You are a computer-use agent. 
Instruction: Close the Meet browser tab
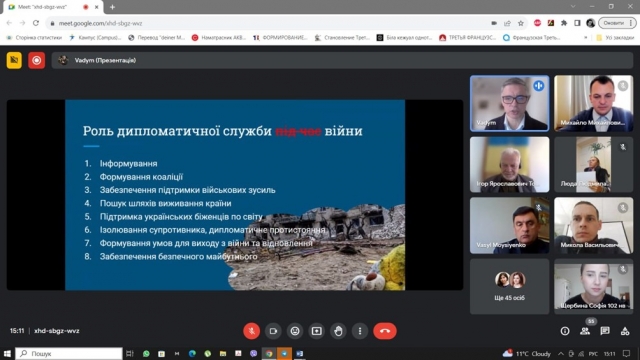(x=97, y=7)
